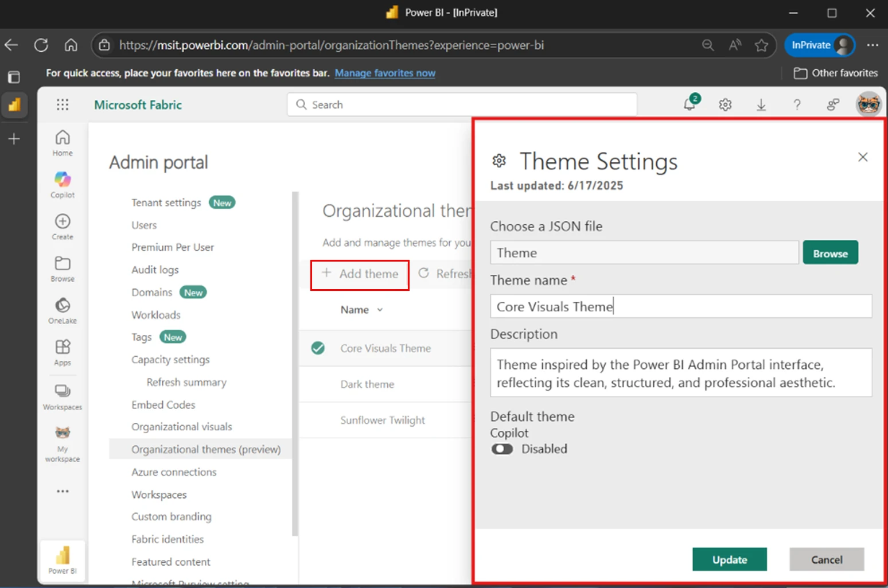Expand the sidebar more options ellipsis
Screen dimensions: 888x588
tap(63, 491)
